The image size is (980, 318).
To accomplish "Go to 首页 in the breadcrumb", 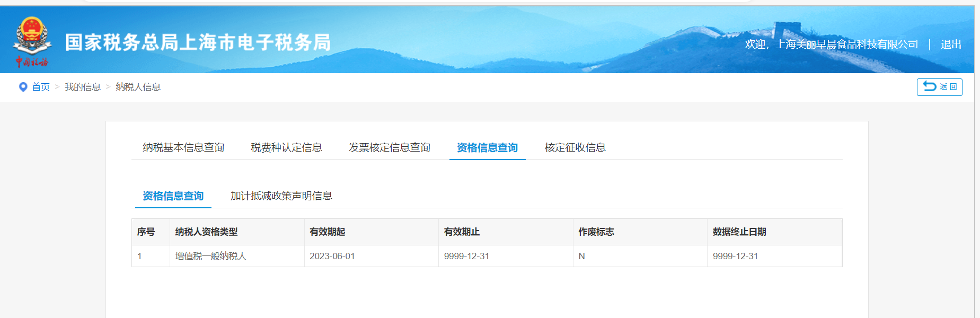I will pyautogui.click(x=41, y=87).
